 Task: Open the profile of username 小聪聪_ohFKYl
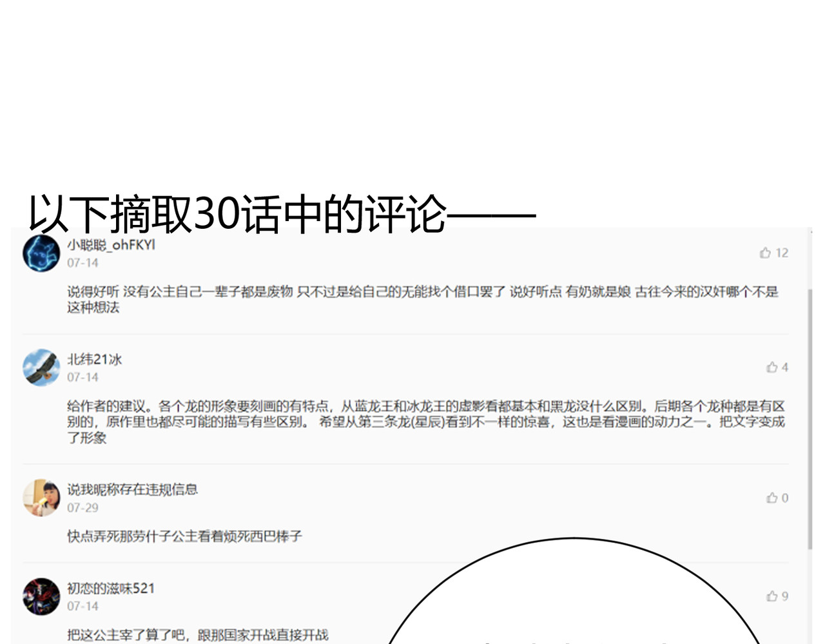(111, 245)
